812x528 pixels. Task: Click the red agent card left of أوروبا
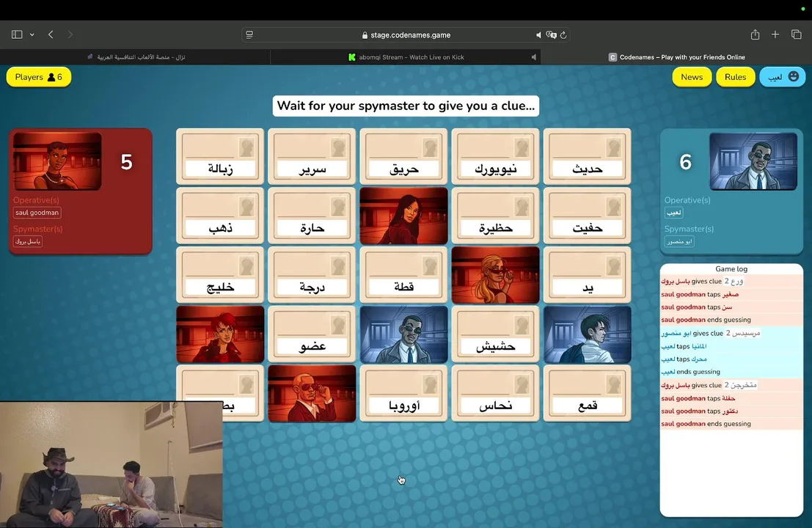(312, 393)
